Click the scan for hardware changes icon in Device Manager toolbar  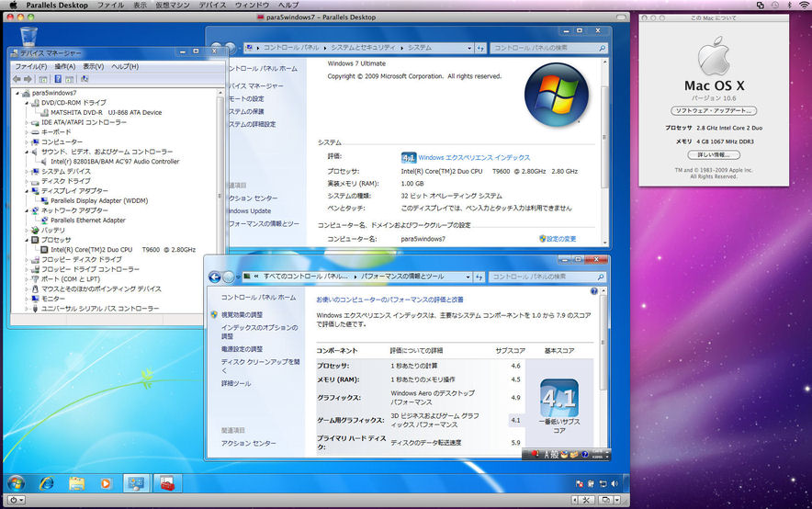85,79
